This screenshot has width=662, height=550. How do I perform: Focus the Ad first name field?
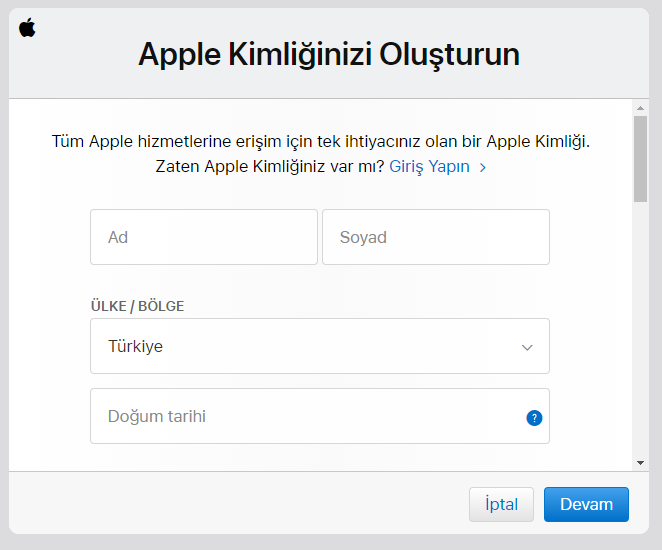[x=203, y=237]
